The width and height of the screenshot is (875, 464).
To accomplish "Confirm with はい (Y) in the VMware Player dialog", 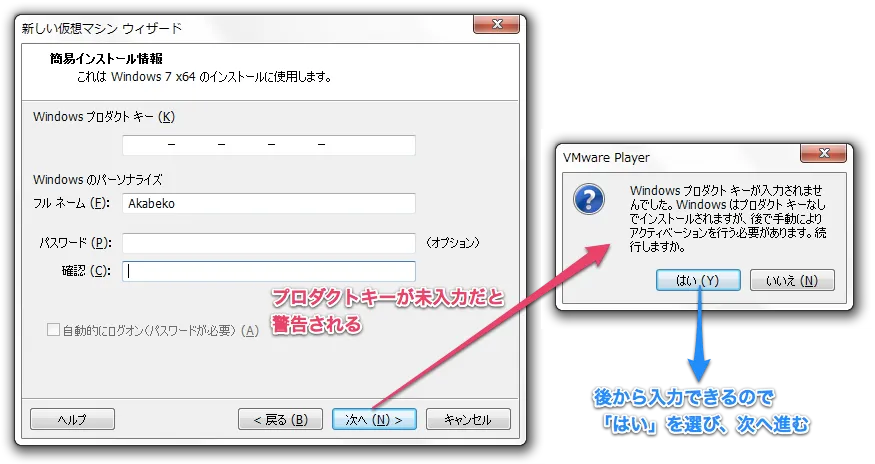I will (698, 280).
